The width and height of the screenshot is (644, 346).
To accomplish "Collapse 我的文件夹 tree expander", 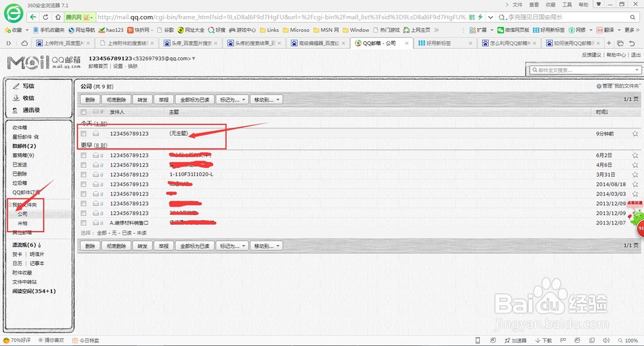I will [x=10, y=205].
